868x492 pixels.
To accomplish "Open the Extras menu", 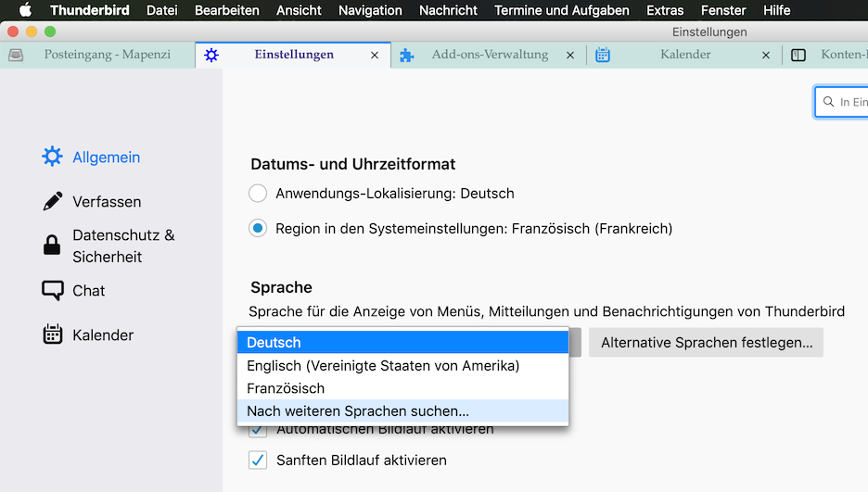I will point(665,10).
